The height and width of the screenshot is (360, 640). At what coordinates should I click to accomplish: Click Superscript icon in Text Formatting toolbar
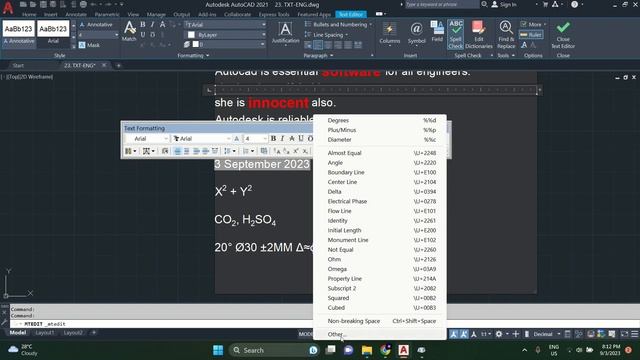[x=296, y=151]
